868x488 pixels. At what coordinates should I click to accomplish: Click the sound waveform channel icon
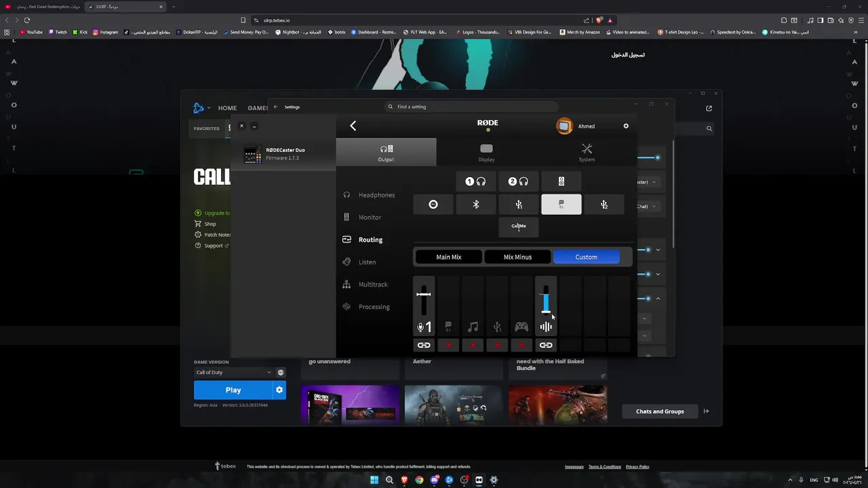[x=546, y=327]
